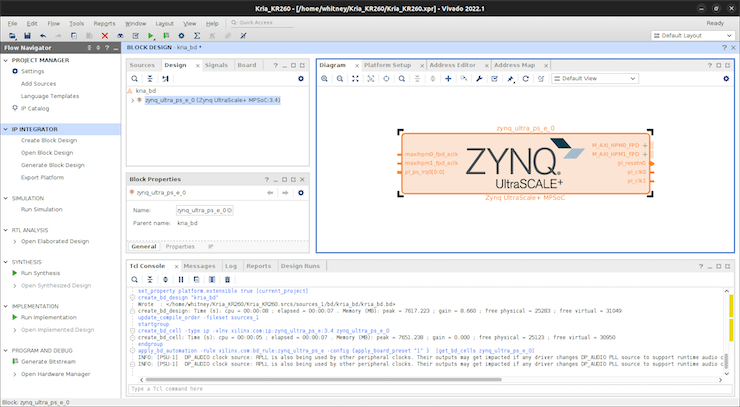Open the Reports menu
740x407 pixels.
pos(104,24)
